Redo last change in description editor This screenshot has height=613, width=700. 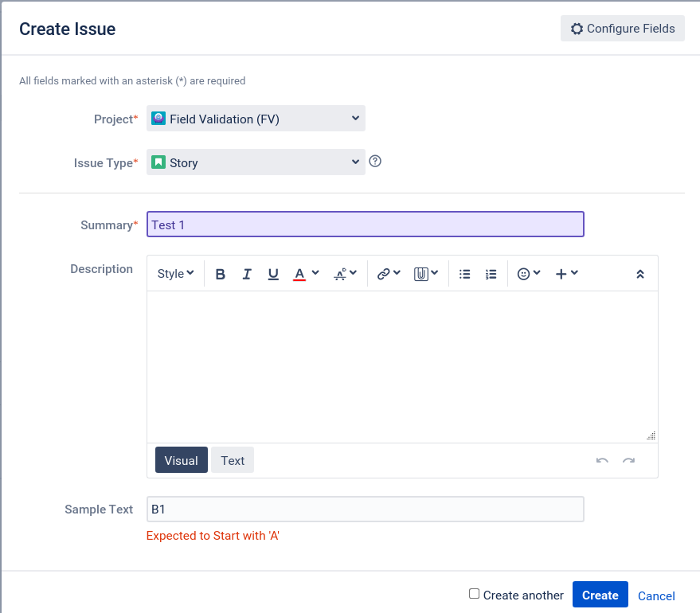(628, 461)
